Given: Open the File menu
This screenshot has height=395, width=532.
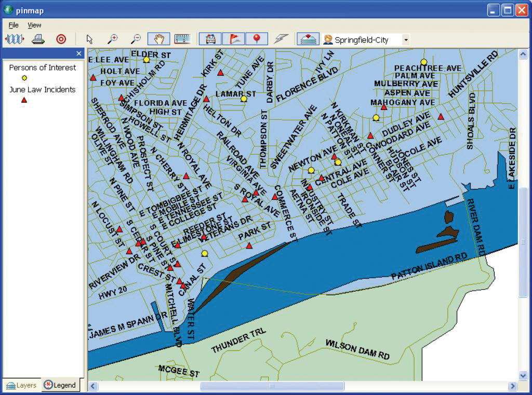Looking at the screenshot, I should tap(13, 25).
